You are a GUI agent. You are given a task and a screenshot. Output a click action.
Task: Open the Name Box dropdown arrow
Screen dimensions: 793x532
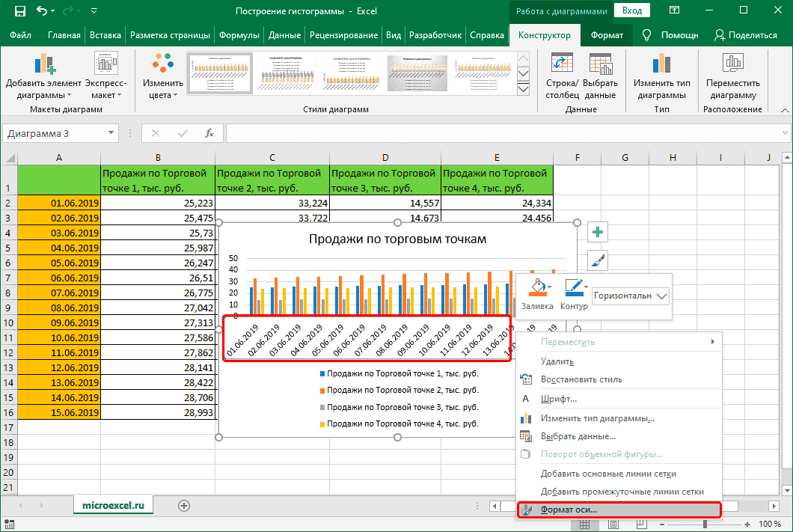[111, 134]
